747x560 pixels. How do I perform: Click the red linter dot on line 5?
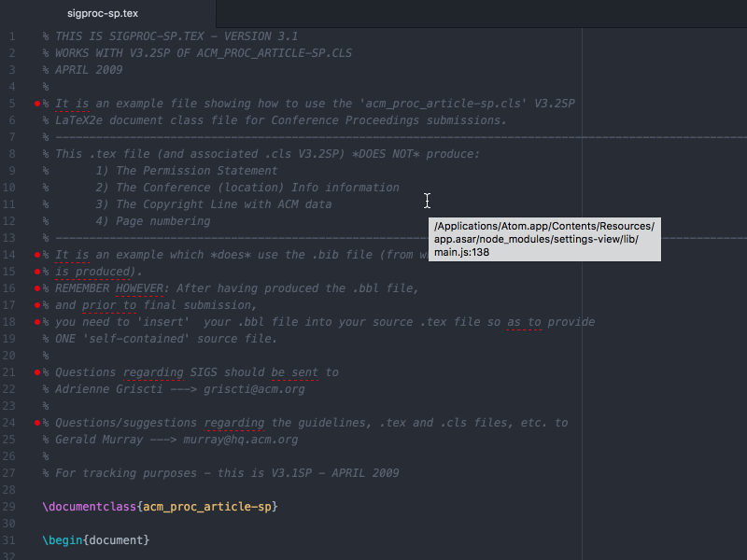point(36,104)
